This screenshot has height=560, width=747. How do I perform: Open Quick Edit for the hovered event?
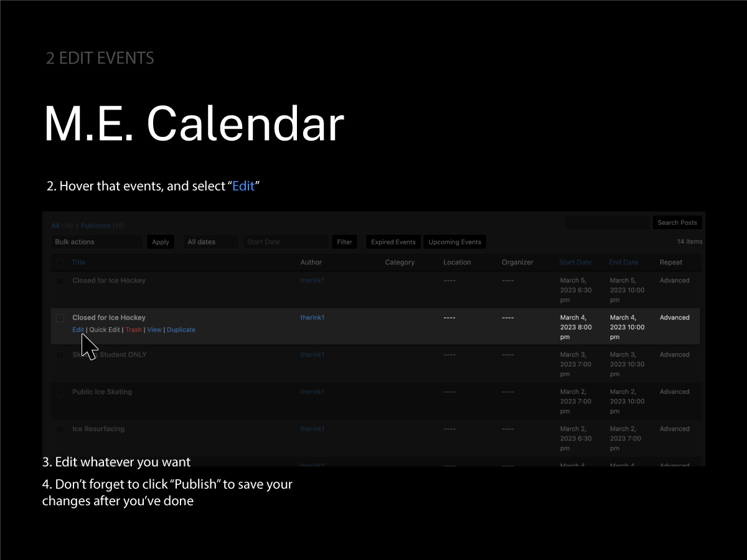[105, 330]
